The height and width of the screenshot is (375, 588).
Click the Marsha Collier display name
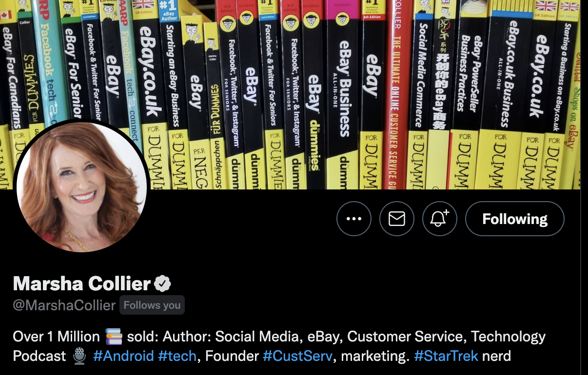[x=81, y=283]
